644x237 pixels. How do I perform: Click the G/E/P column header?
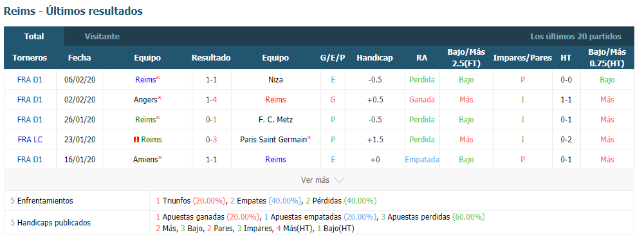pos(333,57)
